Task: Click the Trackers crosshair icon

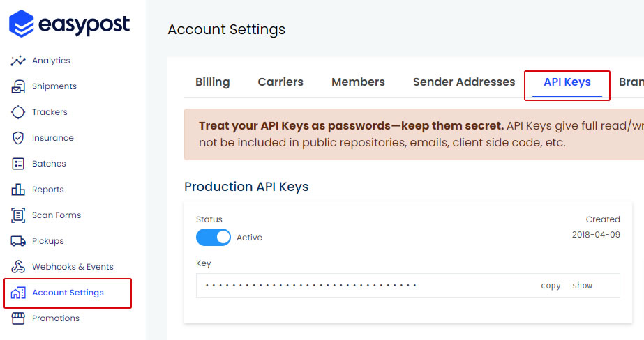Action: click(18, 112)
